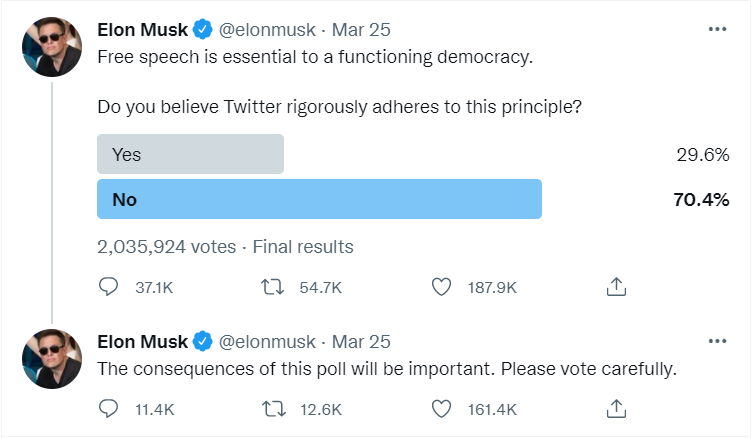Share the poll tweet via share icon
This screenshot has width=753, height=438.
(x=617, y=287)
